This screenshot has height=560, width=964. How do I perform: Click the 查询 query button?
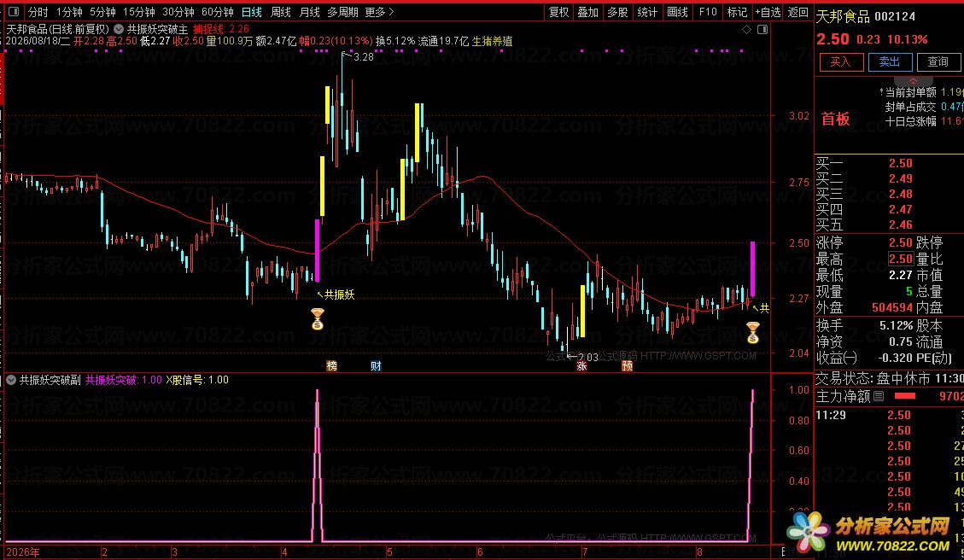point(938,62)
